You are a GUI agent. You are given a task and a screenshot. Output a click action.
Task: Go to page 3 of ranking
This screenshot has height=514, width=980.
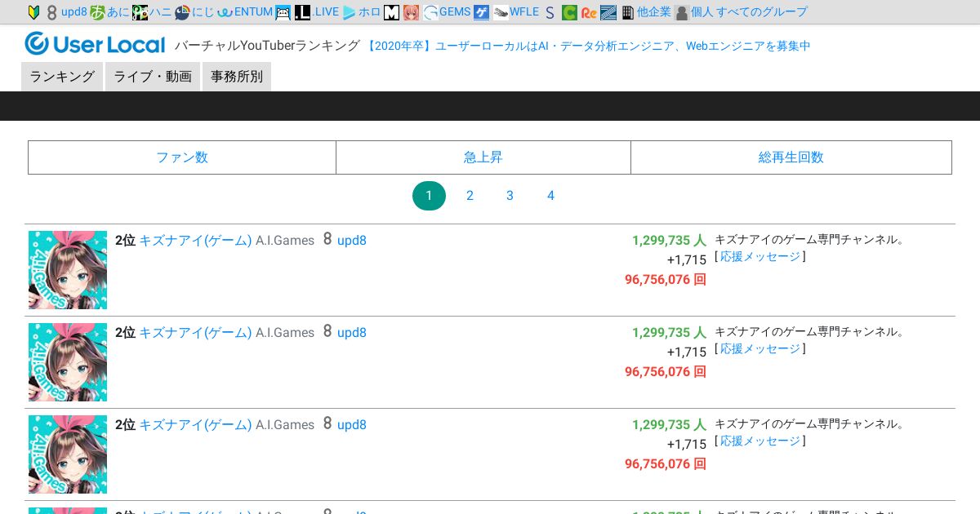click(x=510, y=196)
